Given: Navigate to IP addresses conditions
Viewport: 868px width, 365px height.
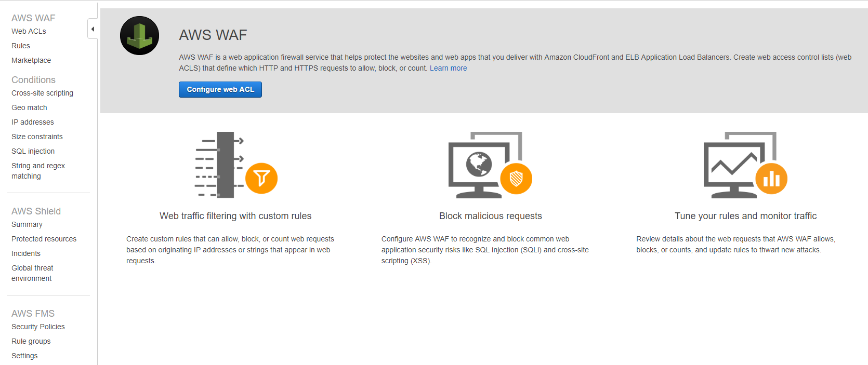Looking at the screenshot, I should (x=33, y=122).
